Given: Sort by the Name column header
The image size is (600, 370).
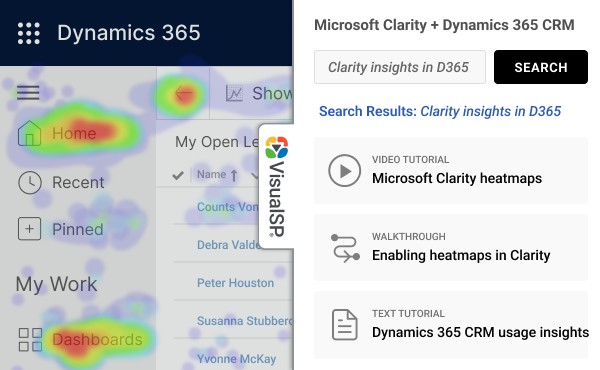Looking at the screenshot, I should pos(211,174).
